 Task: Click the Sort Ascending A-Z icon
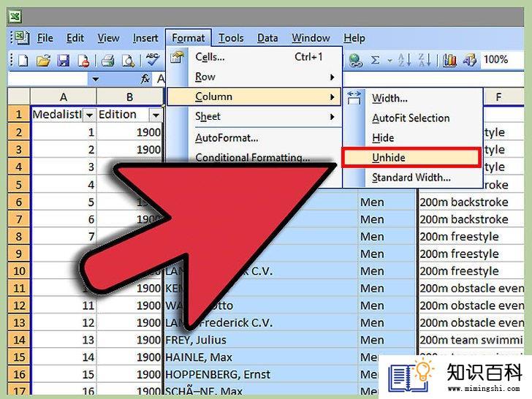pos(404,60)
